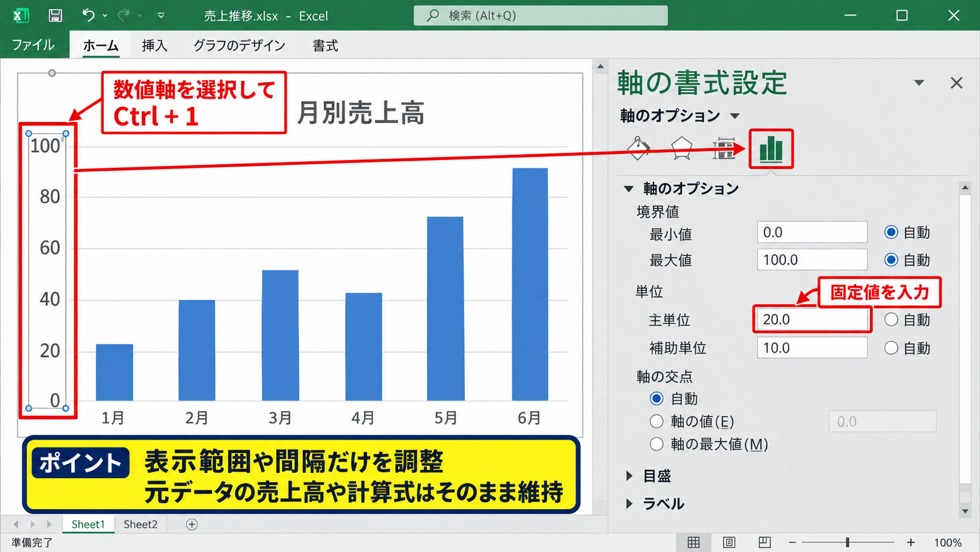Open Quick Access Toolbar customize arrow
This screenshot has height=552, width=980.
[161, 16]
